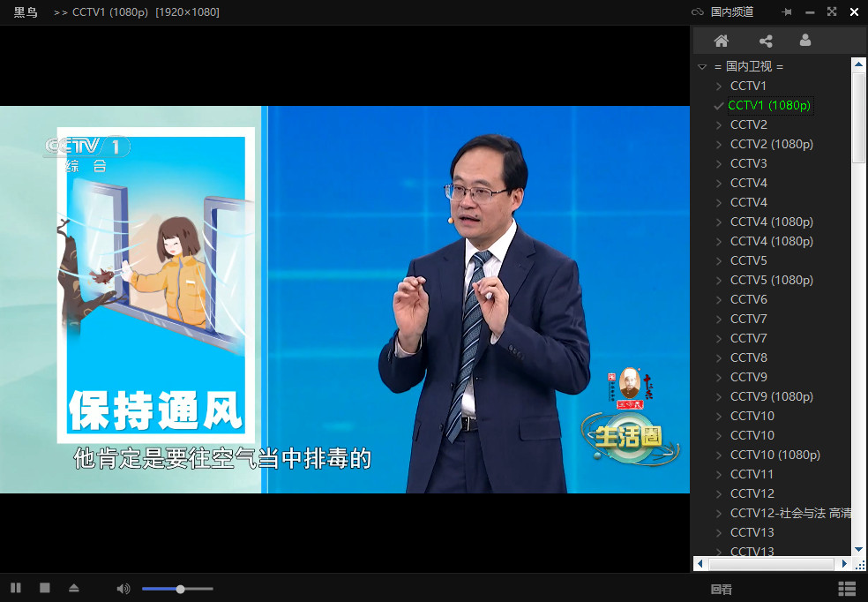
Task: Select CCTV5 sports channel
Action: (x=748, y=260)
